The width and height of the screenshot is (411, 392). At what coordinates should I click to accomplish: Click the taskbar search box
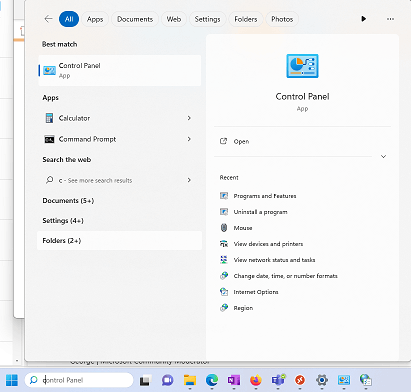[79, 380]
